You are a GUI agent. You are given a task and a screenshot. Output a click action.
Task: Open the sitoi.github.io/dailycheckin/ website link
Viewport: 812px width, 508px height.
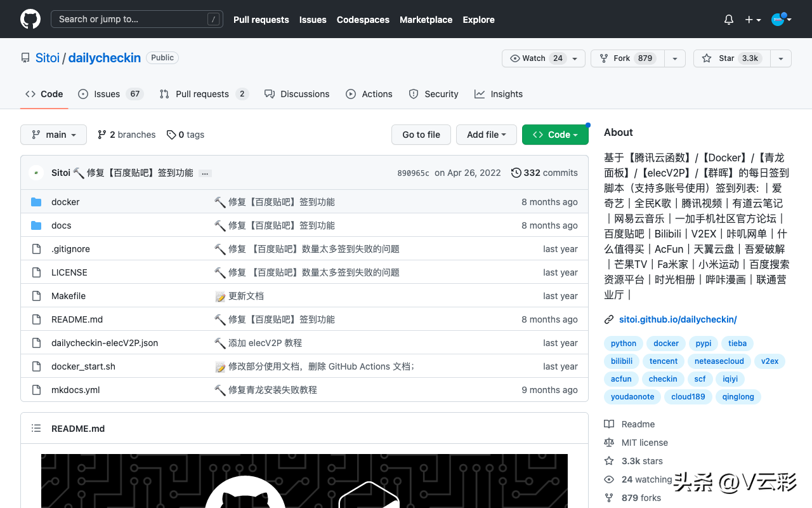pyautogui.click(x=678, y=319)
